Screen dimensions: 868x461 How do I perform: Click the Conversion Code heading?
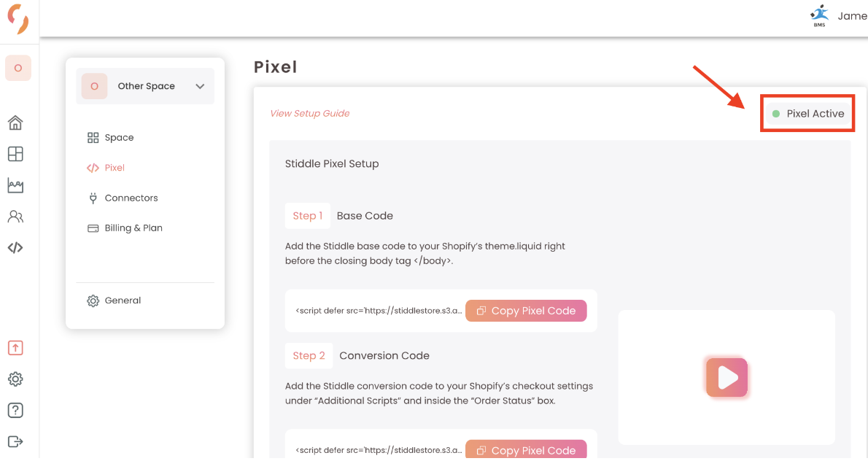coord(384,356)
